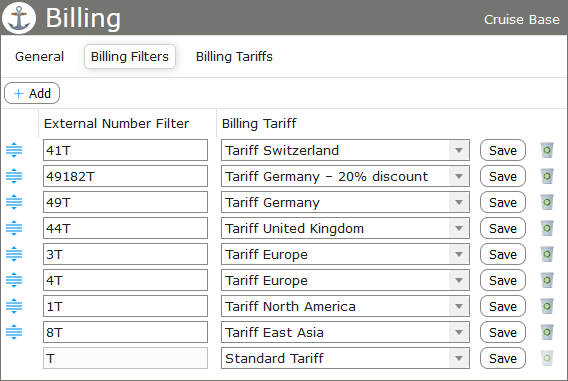This screenshot has width=568, height=381.
Task: Save the Tariff United Kingdom row
Action: pyautogui.click(x=503, y=228)
